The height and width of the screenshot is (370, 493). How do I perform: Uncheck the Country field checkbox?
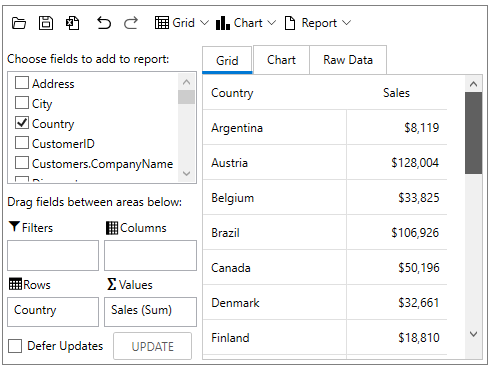pos(22,123)
